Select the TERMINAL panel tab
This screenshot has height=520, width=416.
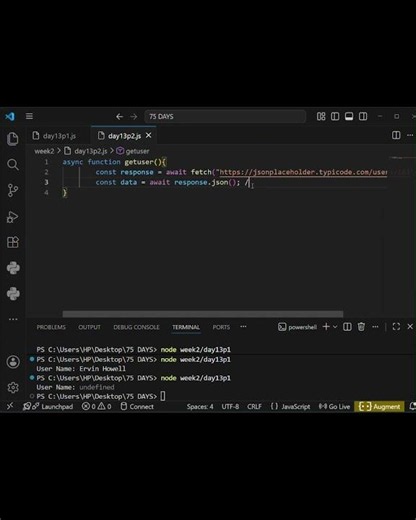coord(186,327)
